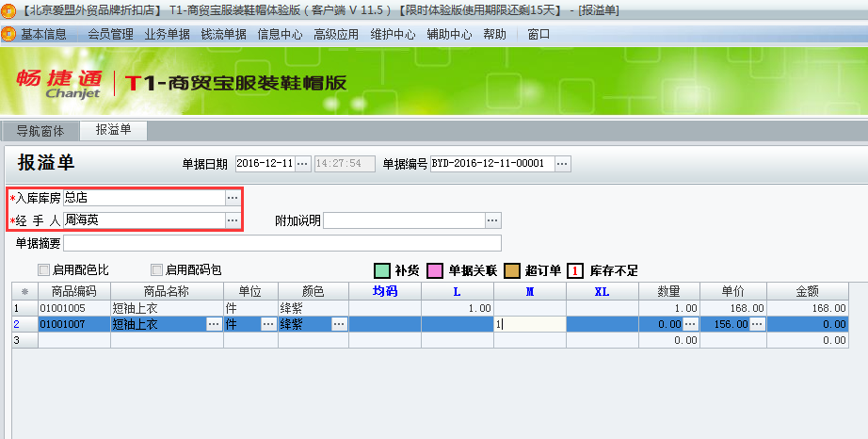The height and width of the screenshot is (439, 868).
Task: Click ellipsis in row 2 单价 cell
Action: (x=758, y=324)
